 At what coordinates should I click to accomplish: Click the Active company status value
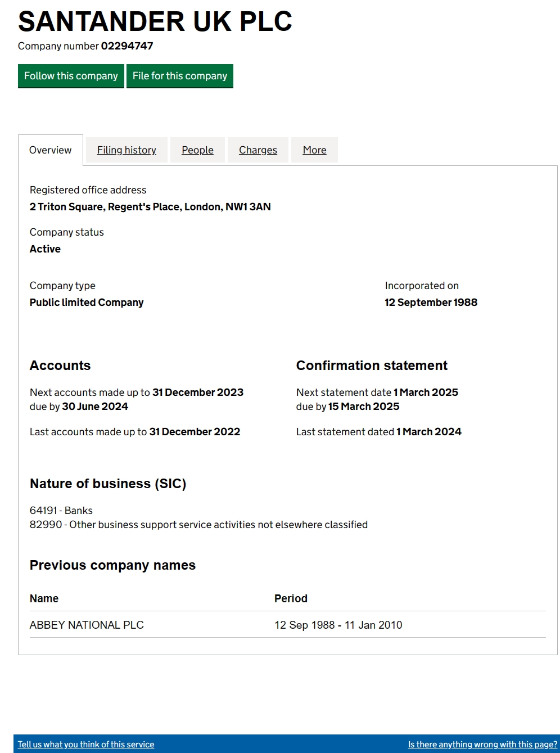point(45,249)
